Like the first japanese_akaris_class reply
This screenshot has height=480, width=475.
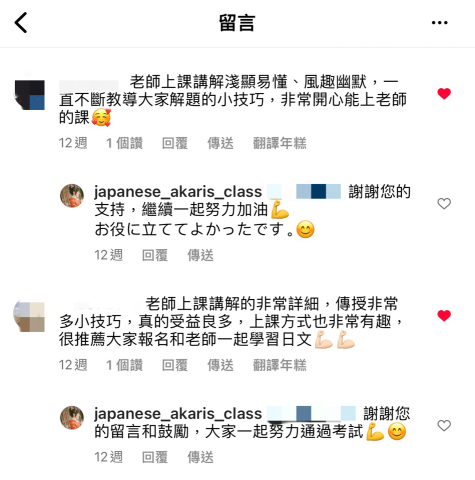[444, 203]
